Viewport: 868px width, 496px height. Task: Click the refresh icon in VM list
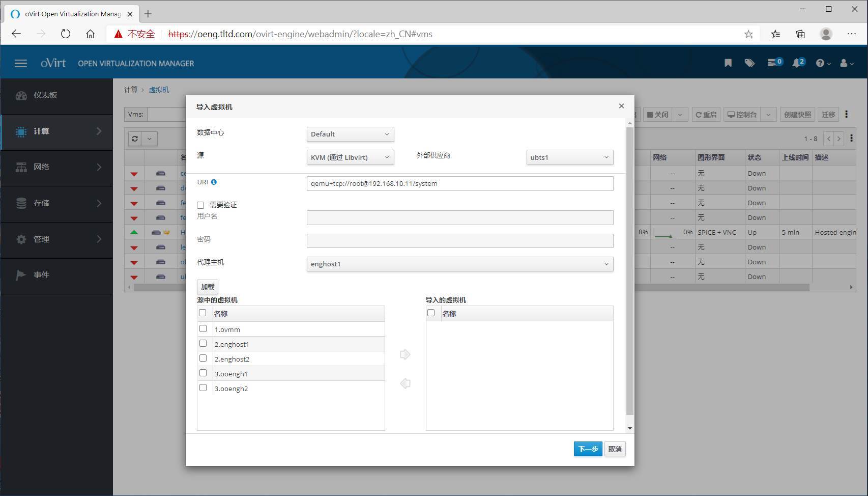tap(135, 139)
